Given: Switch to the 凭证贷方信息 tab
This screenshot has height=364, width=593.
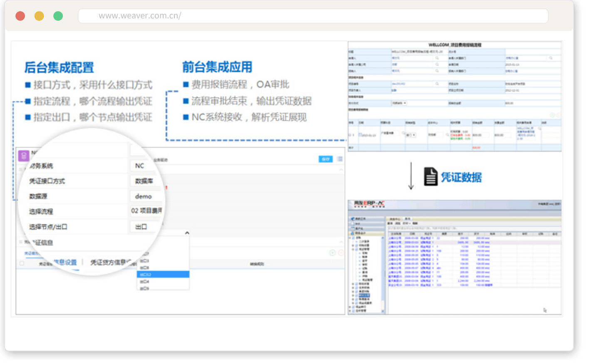Looking at the screenshot, I should 111,262.
